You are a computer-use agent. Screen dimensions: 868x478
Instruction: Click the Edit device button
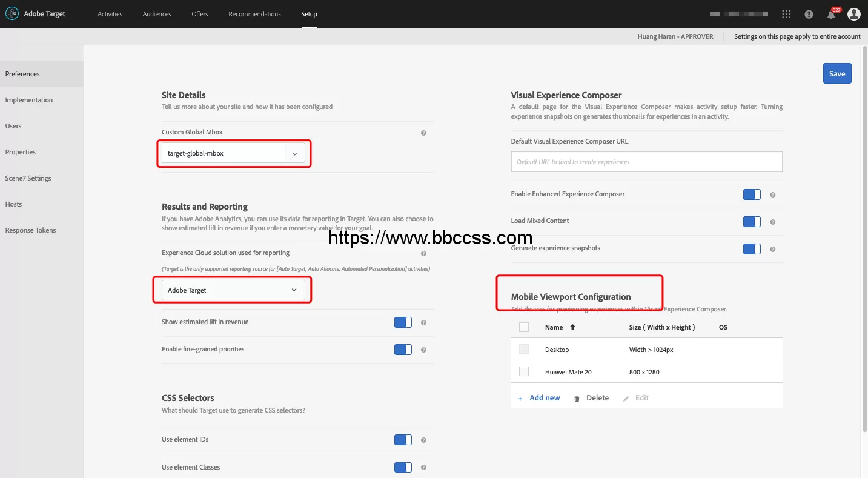coord(635,398)
